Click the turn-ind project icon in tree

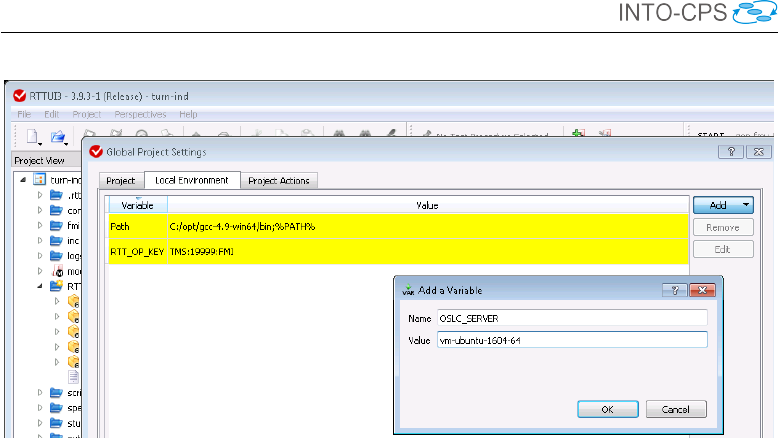40,179
